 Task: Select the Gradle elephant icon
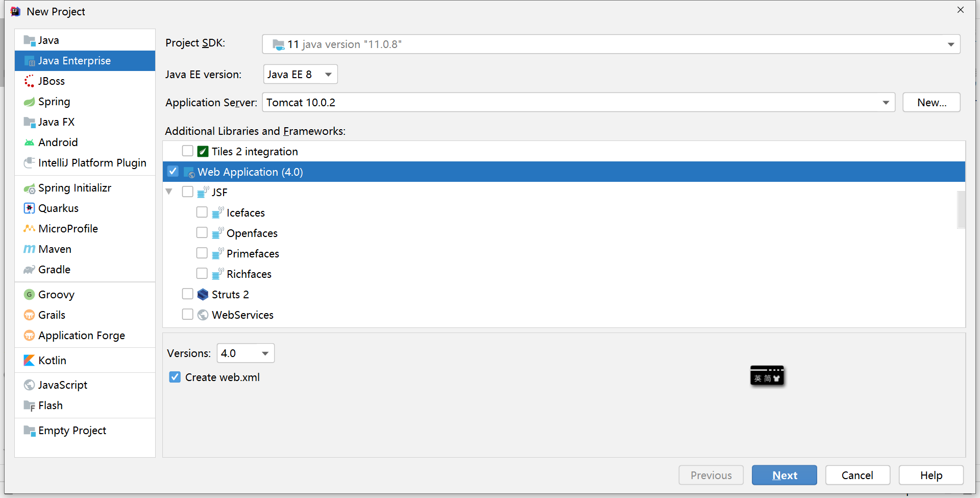point(30,270)
